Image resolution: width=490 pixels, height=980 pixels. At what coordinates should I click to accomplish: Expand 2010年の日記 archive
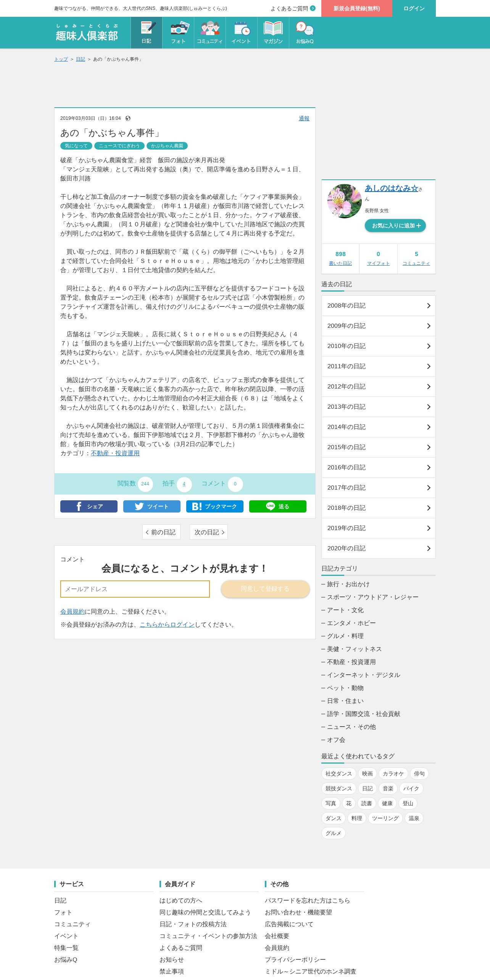click(379, 346)
